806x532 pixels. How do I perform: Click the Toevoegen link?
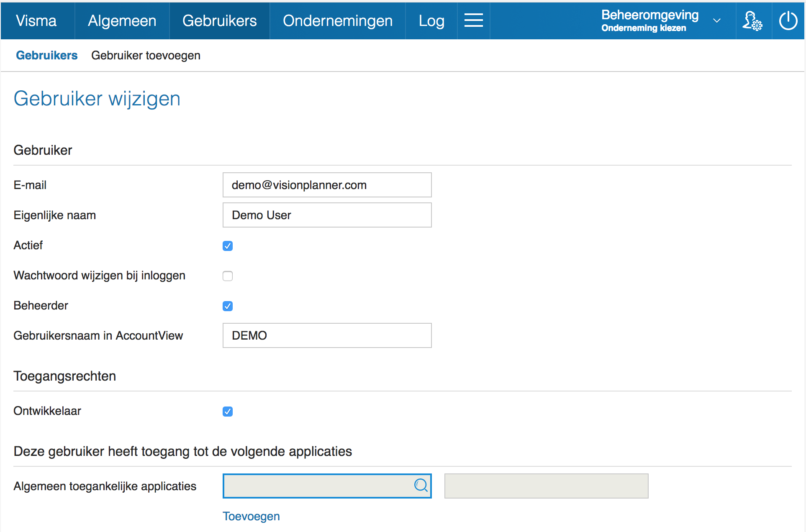tap(251, 516)
